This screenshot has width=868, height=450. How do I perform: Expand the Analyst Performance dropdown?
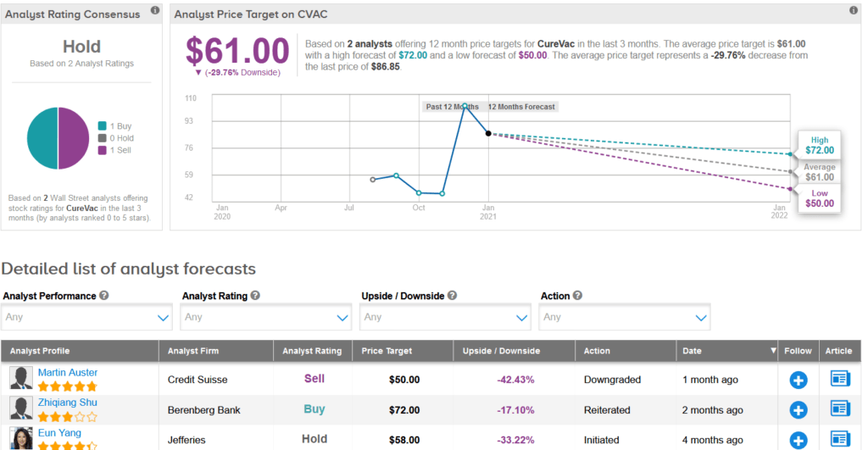(x=87, y=317)
